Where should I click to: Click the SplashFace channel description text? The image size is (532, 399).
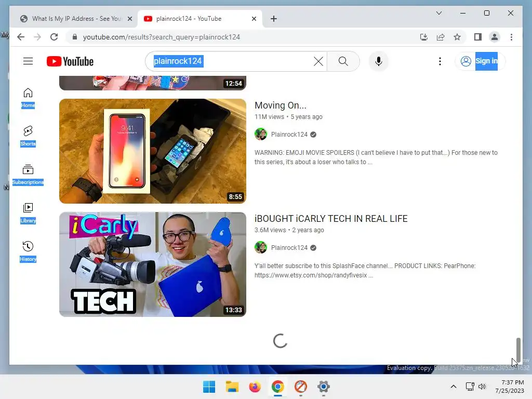365,271
